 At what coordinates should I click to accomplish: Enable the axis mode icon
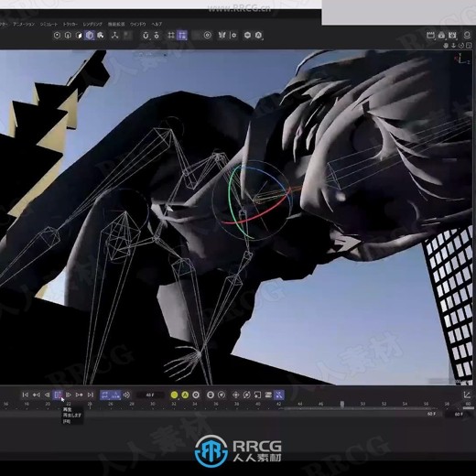[x=114, y=36]
